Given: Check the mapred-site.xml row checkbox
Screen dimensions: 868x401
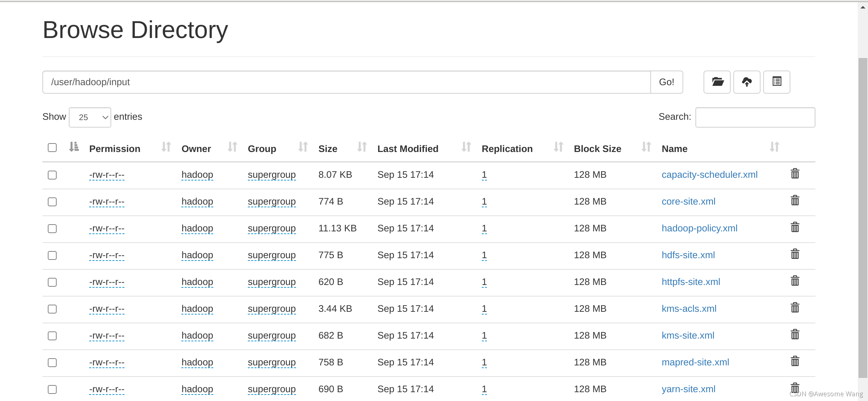Looking at the screenshot, I should tap(52, 363).
